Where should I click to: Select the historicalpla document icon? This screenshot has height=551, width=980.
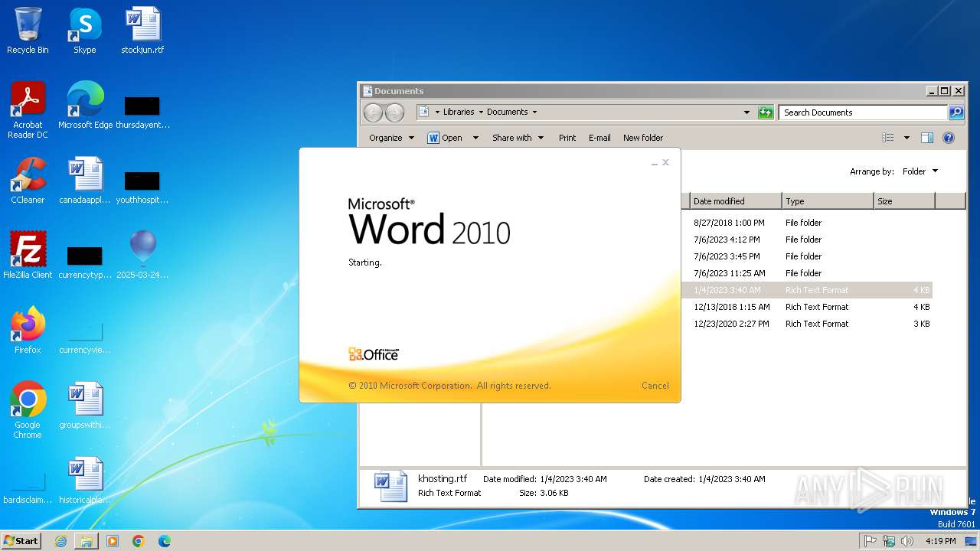tap(85, 481)
